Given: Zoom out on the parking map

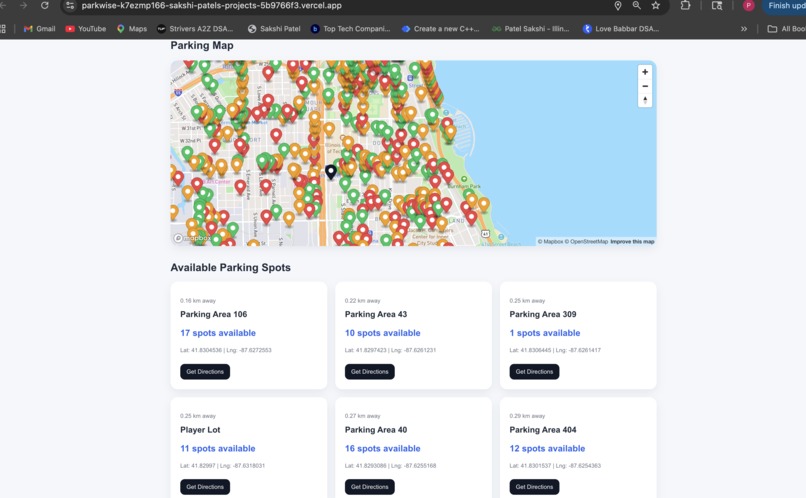Looking at the screenshot, I should [x=645, y=86].
